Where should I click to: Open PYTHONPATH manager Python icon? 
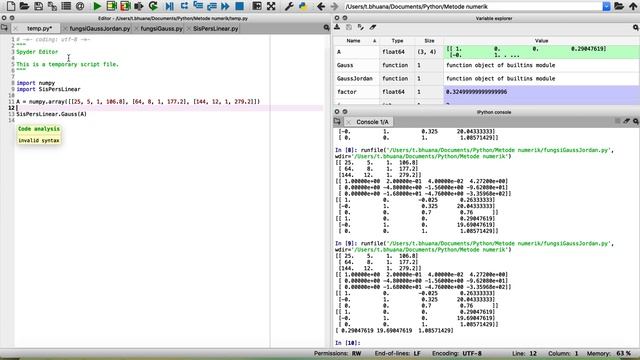point(303,6)
